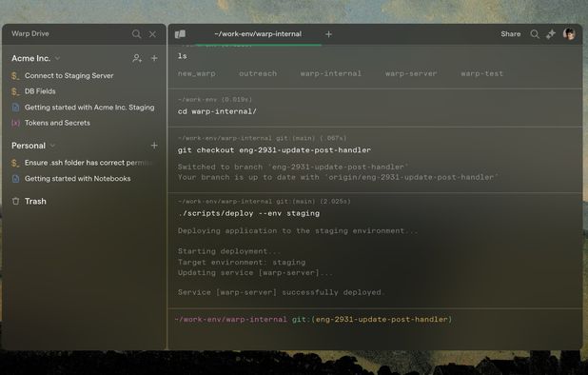Click 'Switched to branch' output line
This screenshot has height=375, width=588.
[x=293, y=167]
